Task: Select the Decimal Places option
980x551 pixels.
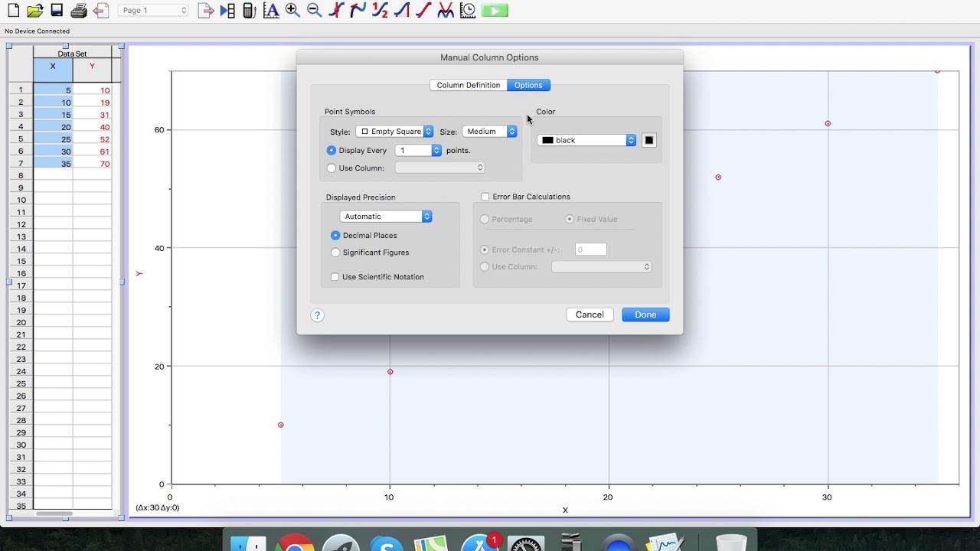Action: [335, 236]
